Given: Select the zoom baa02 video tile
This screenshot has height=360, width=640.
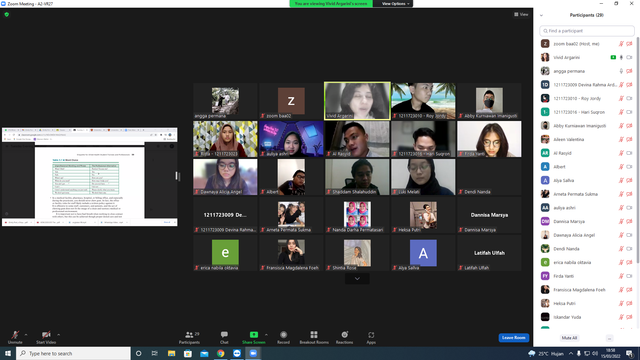Looking at the screenshot, I should [291, 101].
